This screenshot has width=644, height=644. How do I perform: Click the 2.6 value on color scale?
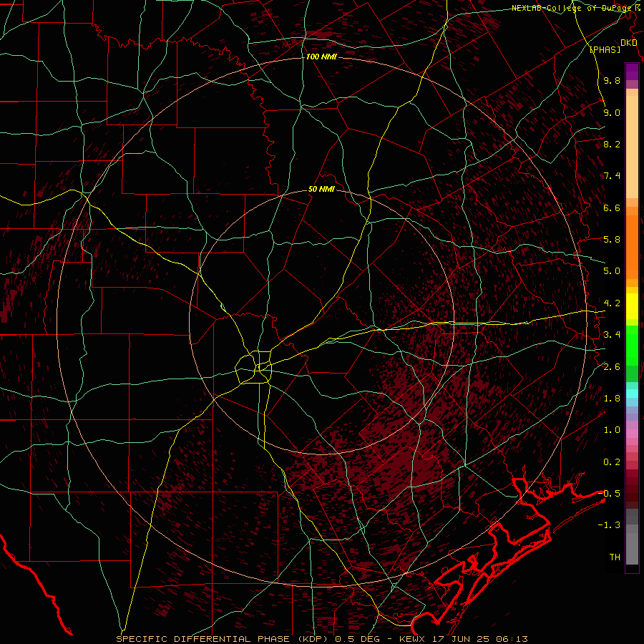[612, 367]
